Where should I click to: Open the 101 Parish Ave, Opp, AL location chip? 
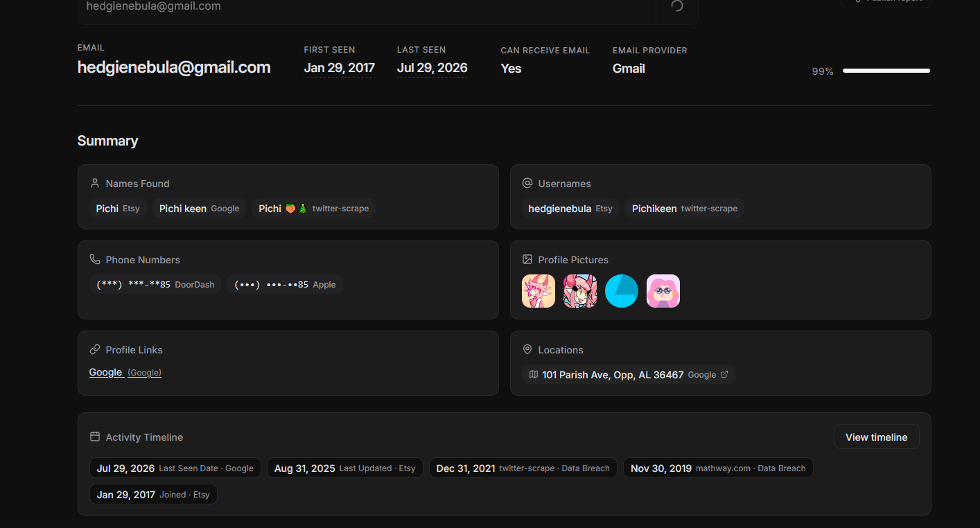coord(629,375)
